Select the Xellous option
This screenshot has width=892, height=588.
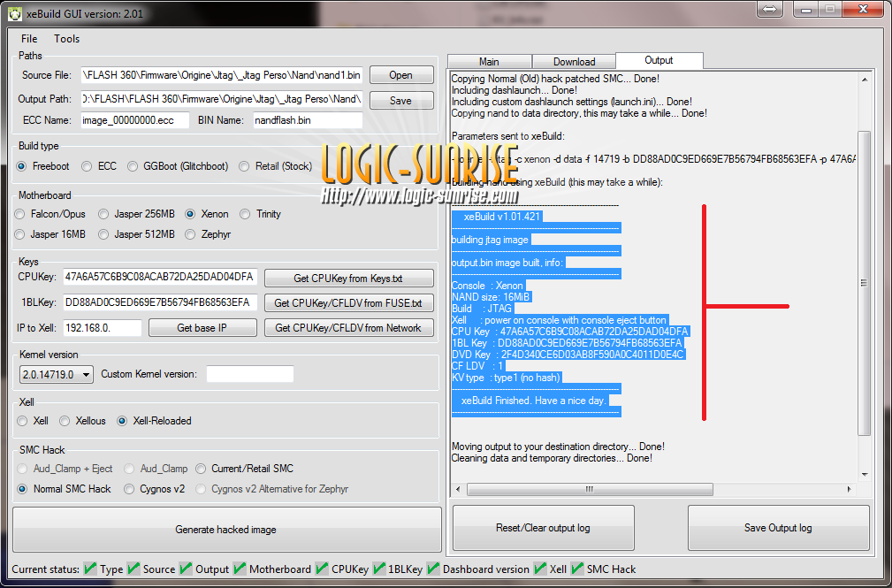83,421
